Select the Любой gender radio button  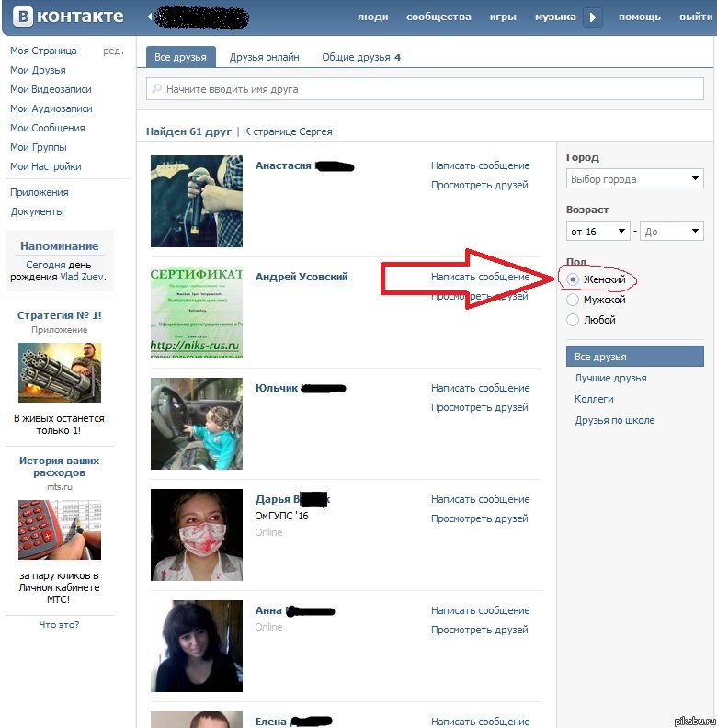574,320
